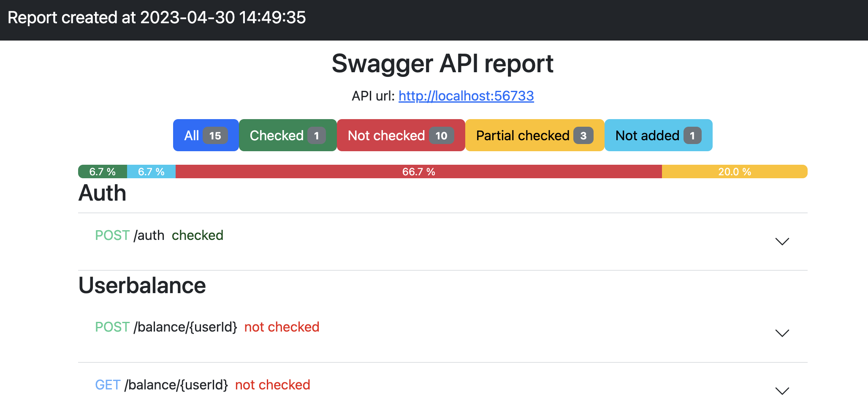This screenshot has width=868, height=419.
Task: Click the POST /auth endpoint path
Action: click(x=149, y=235)
